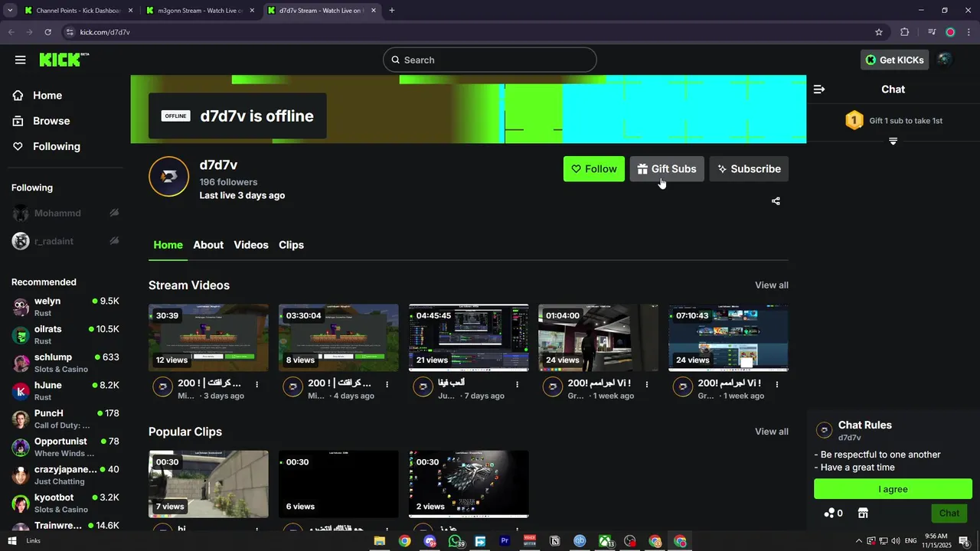
Task: Open the user avatar menu at top right
Action: tap(945, 60)
